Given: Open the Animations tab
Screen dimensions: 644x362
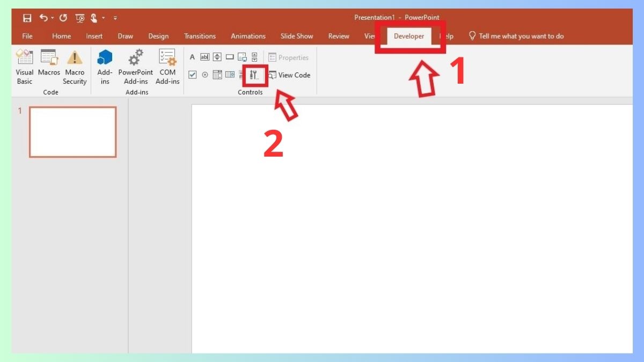Looking at the screenshot, I should tap(248, 36).
